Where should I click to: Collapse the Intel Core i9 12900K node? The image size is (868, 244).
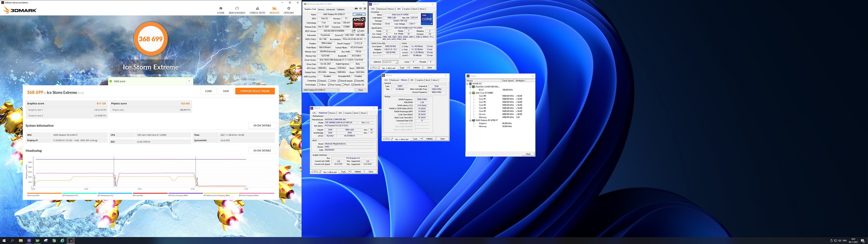click(470, 93)
